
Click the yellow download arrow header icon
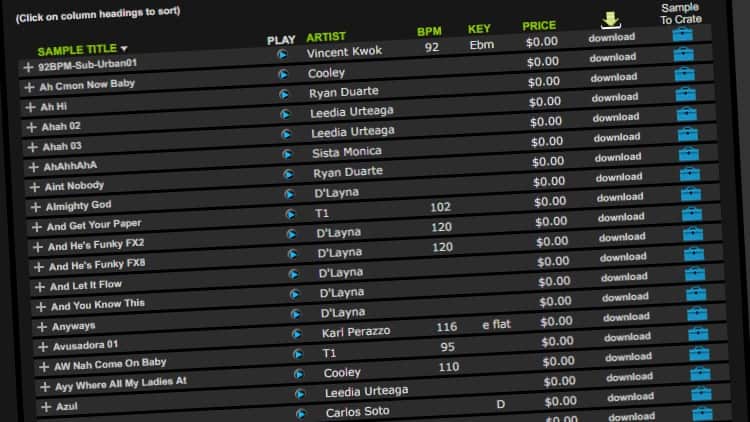pos(610,20)
